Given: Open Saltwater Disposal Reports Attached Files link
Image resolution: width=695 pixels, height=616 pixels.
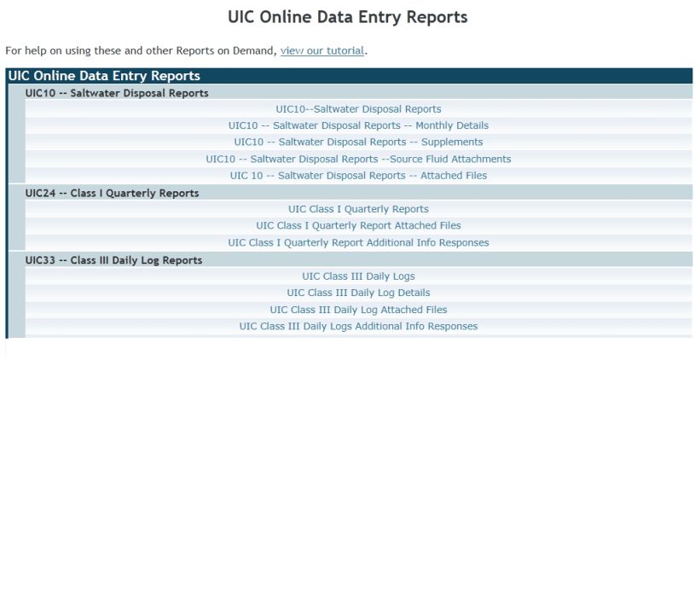Looking at the screenshot, I should (358, 176).
